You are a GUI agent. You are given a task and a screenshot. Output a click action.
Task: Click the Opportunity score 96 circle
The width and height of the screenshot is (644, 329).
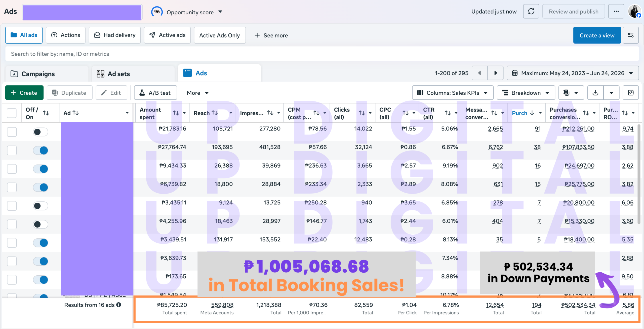pyautogui.click(x=157, y=12)
